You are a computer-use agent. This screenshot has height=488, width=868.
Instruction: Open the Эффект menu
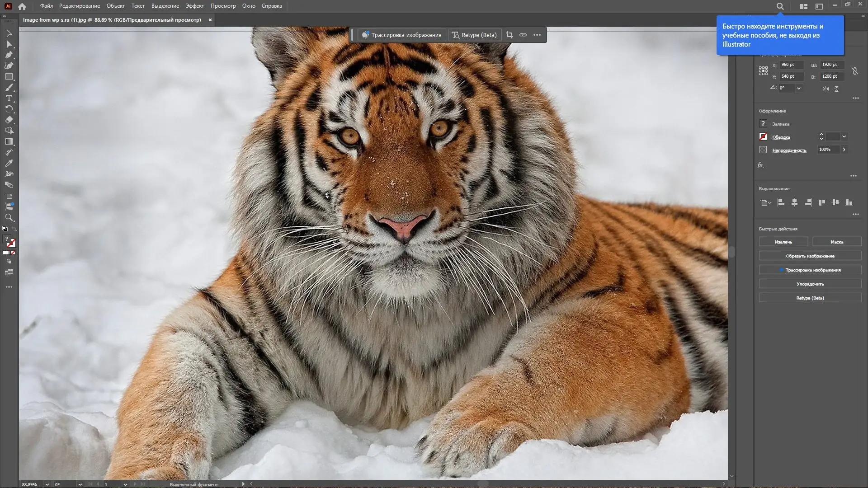(x=194, y=6)
